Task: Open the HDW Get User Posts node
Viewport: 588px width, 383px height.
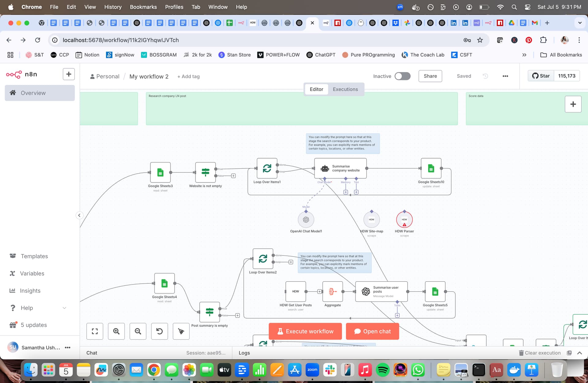Action: (x=296, y=292)
